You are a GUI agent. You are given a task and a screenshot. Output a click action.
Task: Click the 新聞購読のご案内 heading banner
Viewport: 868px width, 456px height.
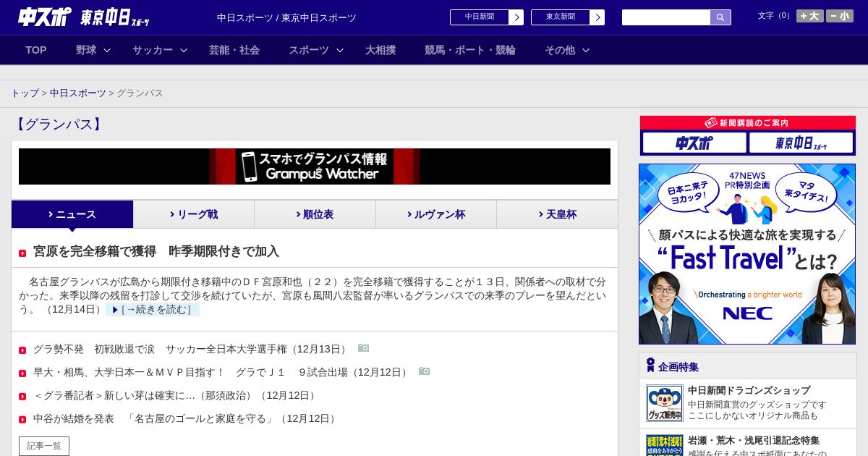748,123
